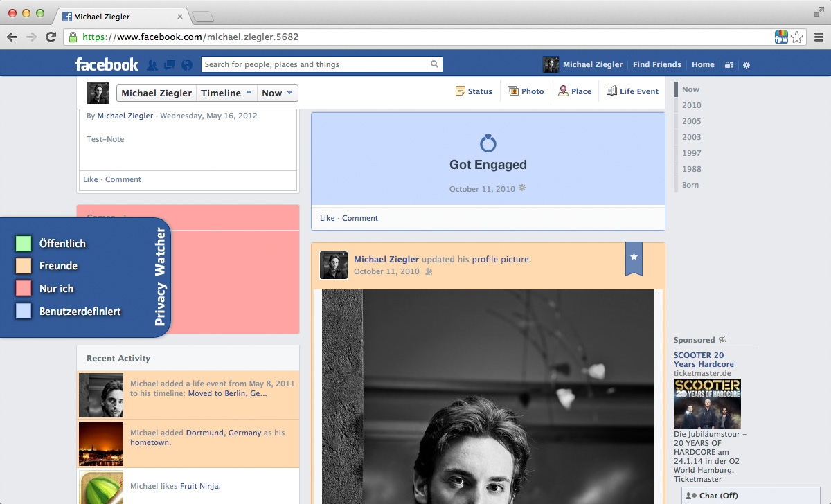Reload the page
The width and height of the screenshot is (831, 504).
click(x=51, y=37)
